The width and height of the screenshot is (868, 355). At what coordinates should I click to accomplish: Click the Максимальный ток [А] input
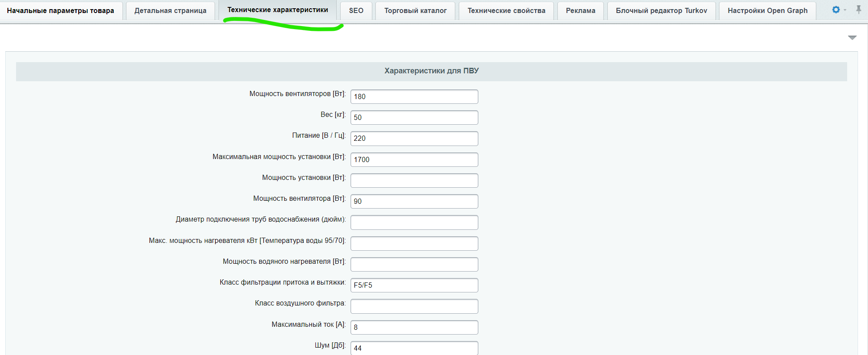tap(414, 327)
